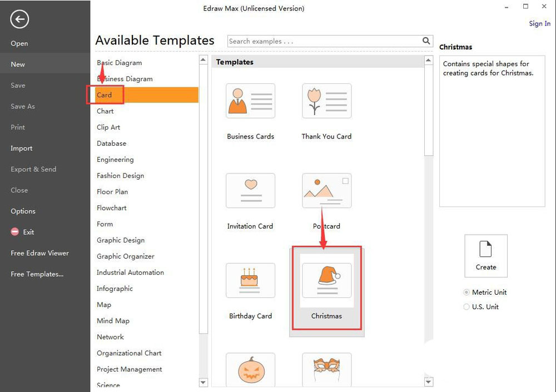Select the Halloween pumpkin template icon
The width and height of the screenshot is (556, 392).
pyautogui.click(x=250, y=369)
